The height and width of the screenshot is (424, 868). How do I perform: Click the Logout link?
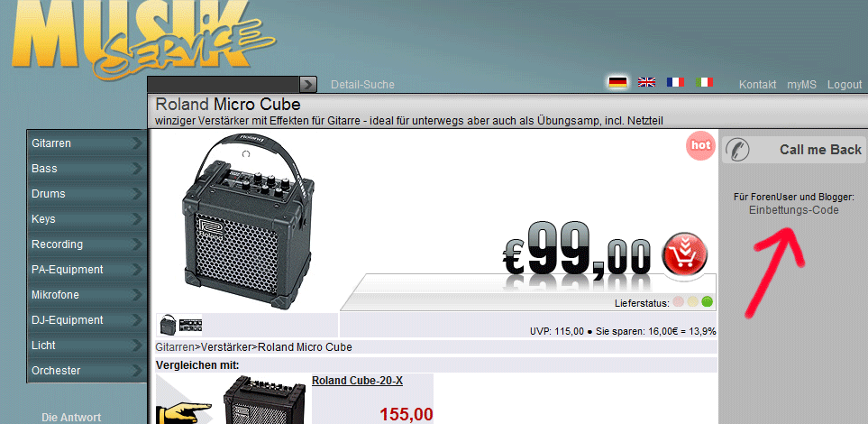845,85
